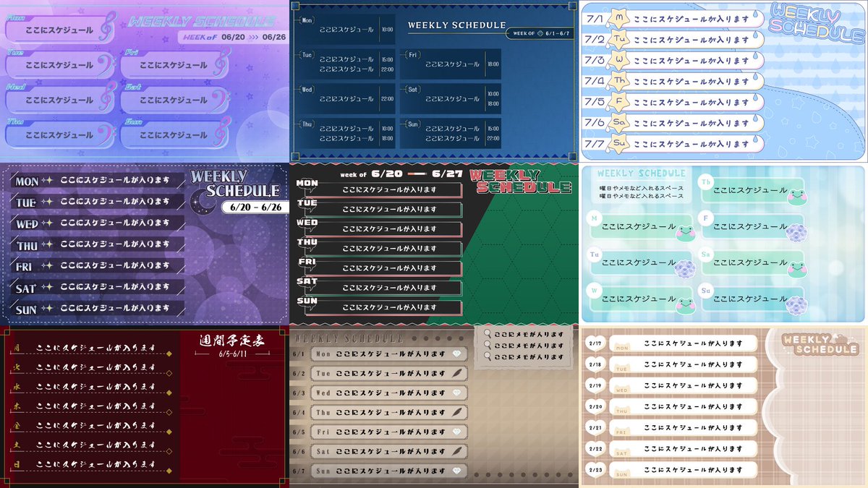Open the frog and hydrangea schedule template
868x488 pixels.
(723, 244)
